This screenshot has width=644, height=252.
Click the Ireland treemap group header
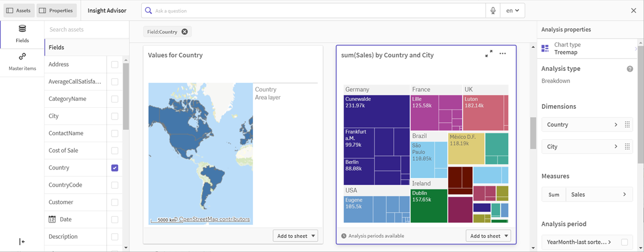tap(429, 183)
